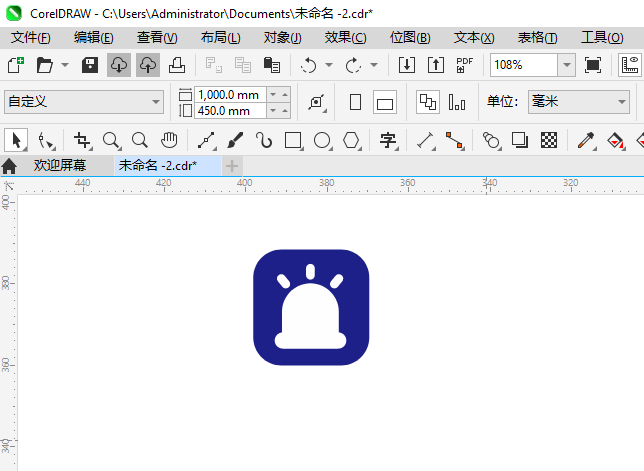Screen dimensions: 644x471
Task: Increase the page width with the up stepper
Action: click(x=285, y=95)
